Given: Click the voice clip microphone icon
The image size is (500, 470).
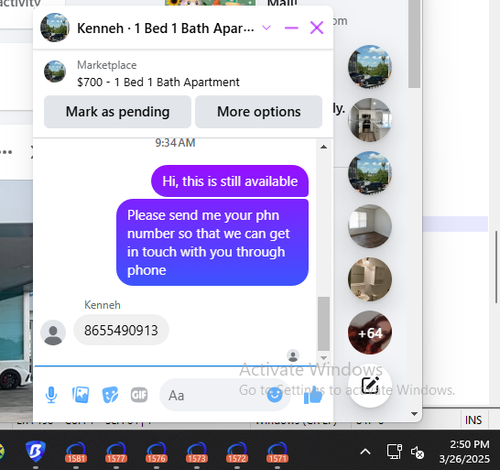Looking at the screenshot, I should coord(51,395).
